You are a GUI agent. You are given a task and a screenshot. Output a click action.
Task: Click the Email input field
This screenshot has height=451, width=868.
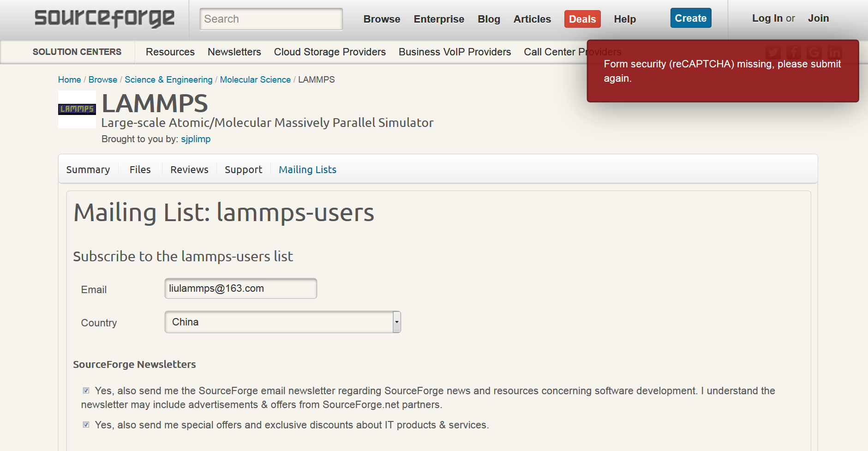241,289
